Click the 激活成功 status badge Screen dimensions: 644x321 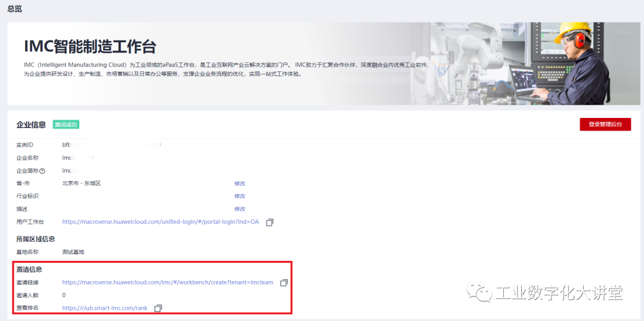pyautogui.click(x=66, y=124)
